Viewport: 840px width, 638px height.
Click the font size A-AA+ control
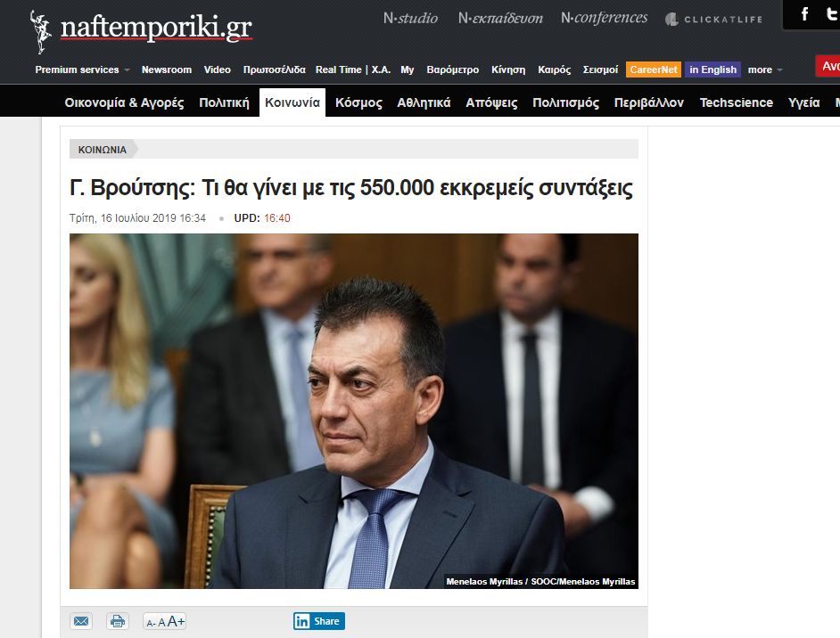(165, 621)
